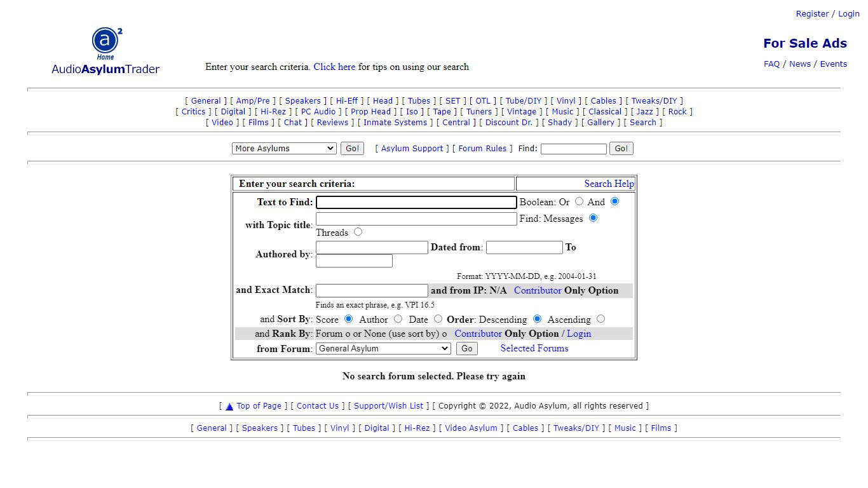Image resolution: width=868 pixels, height=488 pixels.
Task: Go to Tuners forum
Action: pyautogui.click(x=479, y=111)
